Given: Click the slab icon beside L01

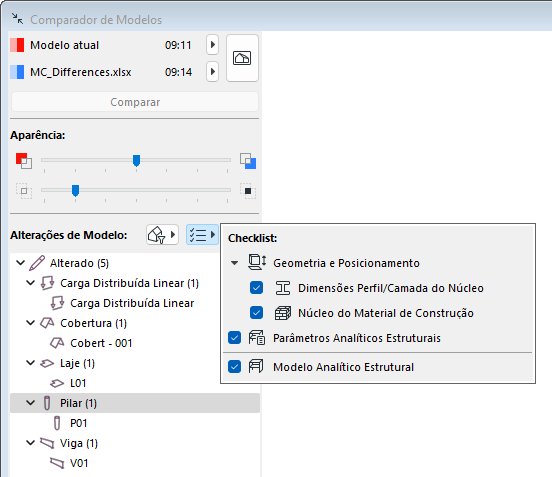Looking at the screenshot, I should pos(57,383).
